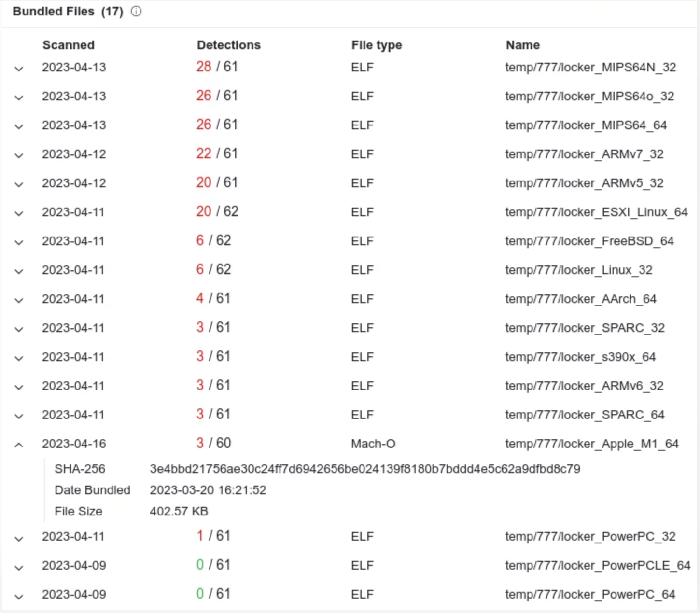The image size is (700, 613).
Task: Expand the locker_s390x_64 row chevron
Action: 19,358
